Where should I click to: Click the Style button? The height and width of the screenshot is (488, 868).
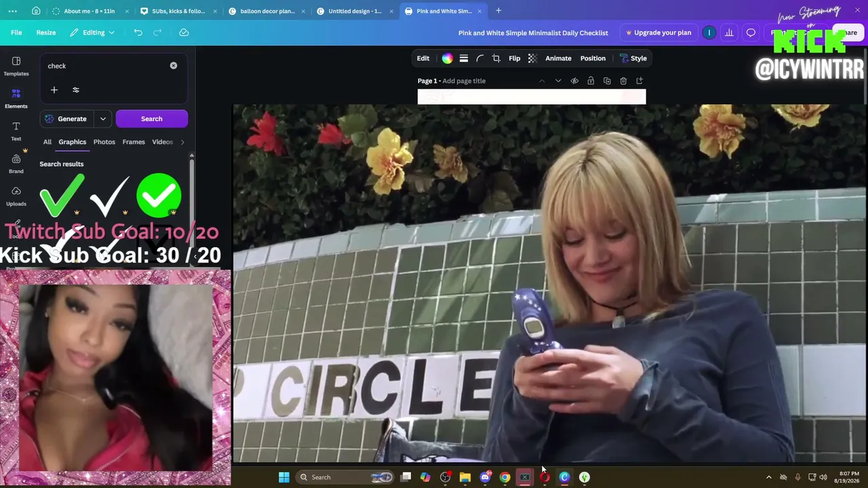coord(633,58)
